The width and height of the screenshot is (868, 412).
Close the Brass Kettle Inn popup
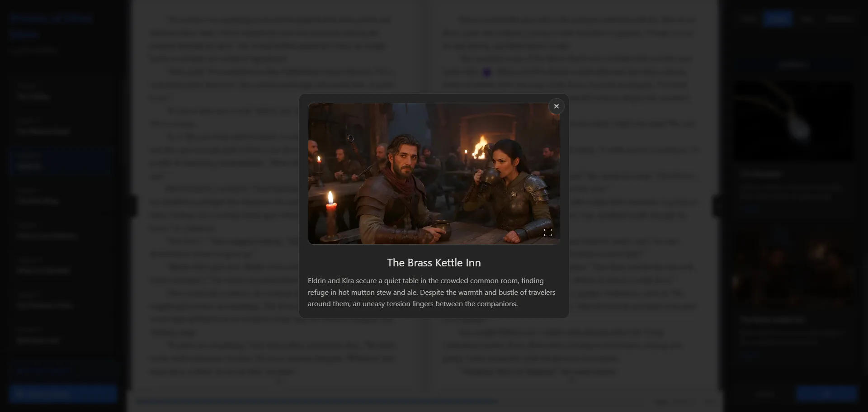[556, 106]
